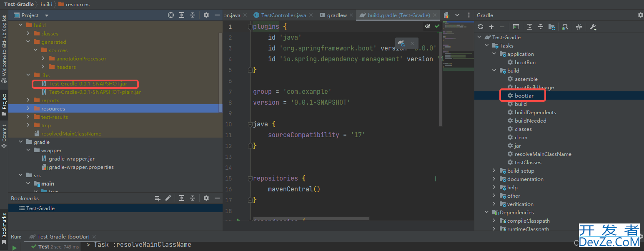This screenshot has width=644, height=251.
Task: Toggle the Offline Mode button in Gradle toolbar
Action: [x=579, y=27]
